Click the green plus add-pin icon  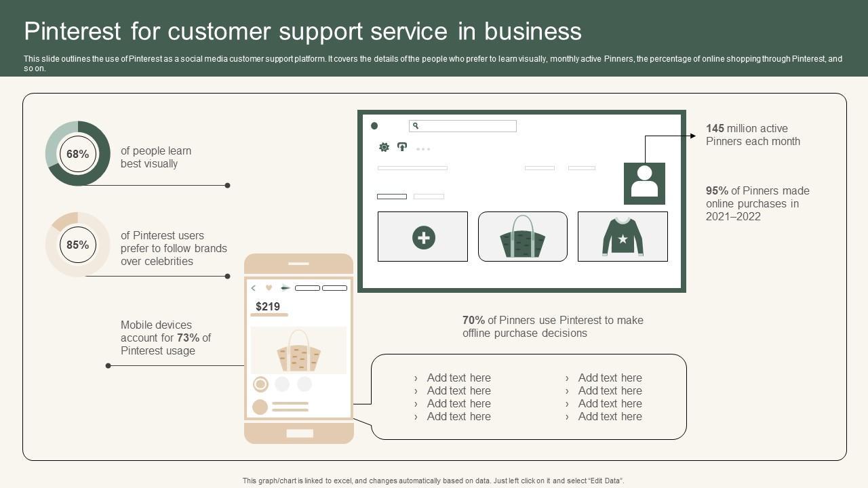coord(423,237)
